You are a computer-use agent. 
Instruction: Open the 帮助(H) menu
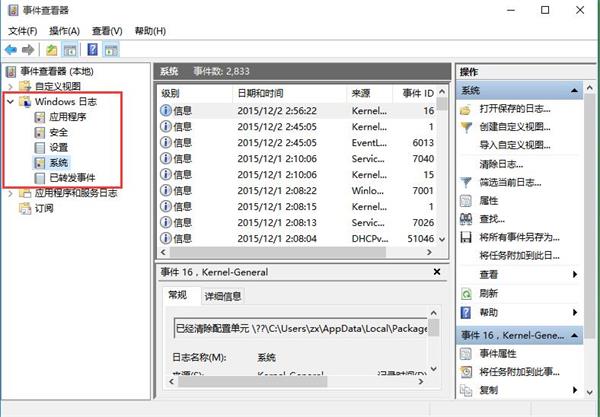(x=150, y=31)
